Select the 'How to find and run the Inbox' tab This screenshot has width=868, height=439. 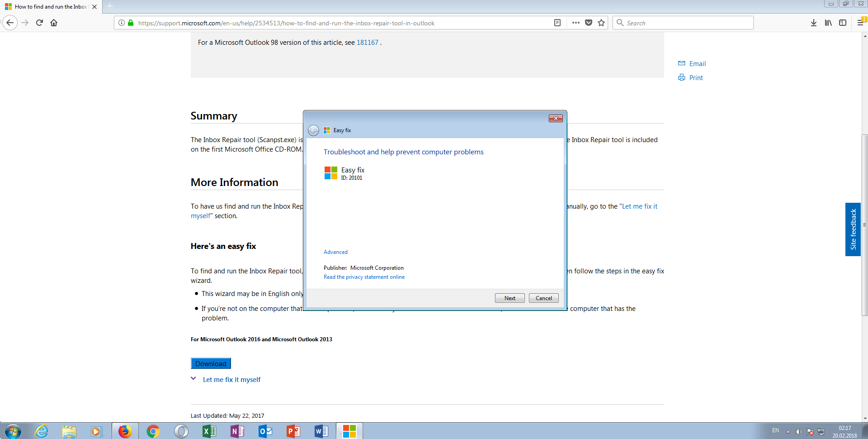pos(51,7)
